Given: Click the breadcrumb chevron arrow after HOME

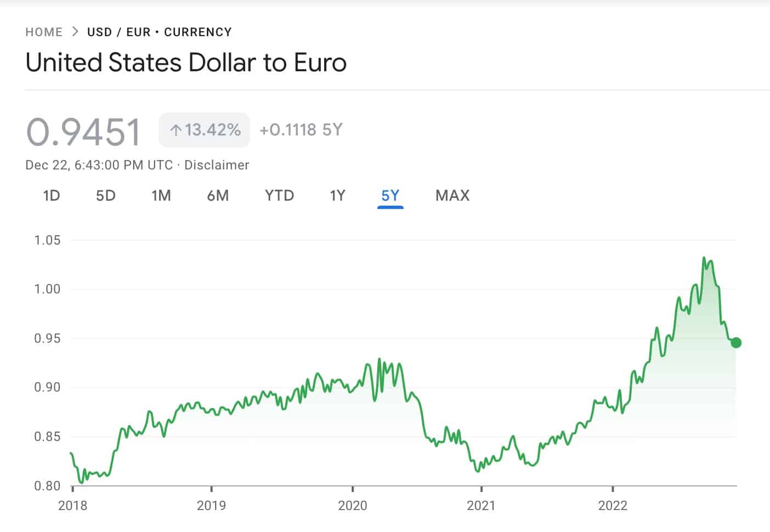Looking at the screenshot, I should point(75,32).
